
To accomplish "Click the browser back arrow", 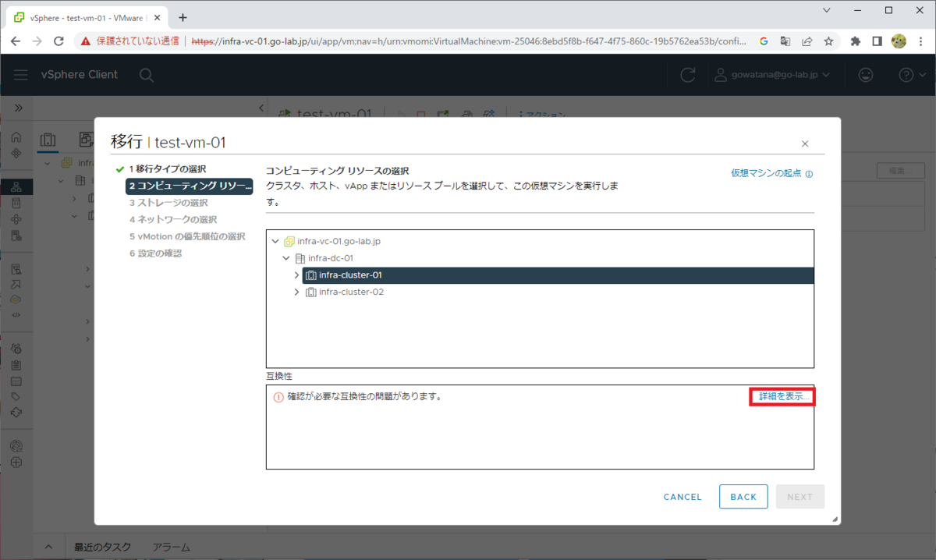I will [15, 41].
